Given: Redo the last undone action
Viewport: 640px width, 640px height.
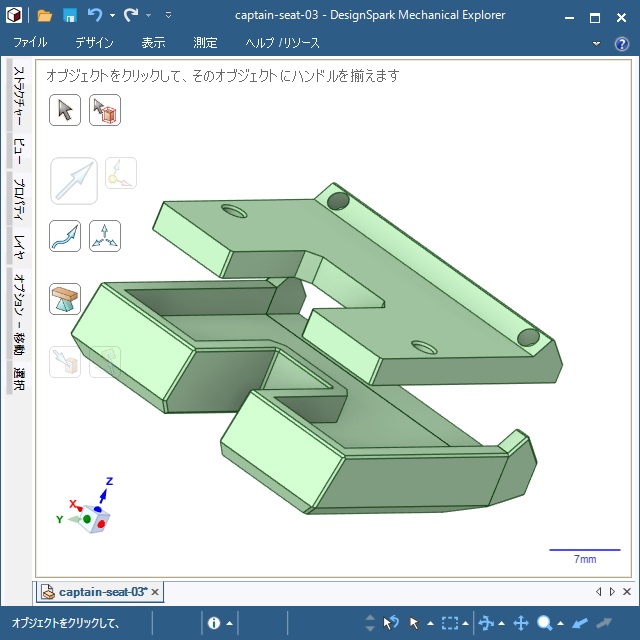Looking at the screenshot, I should [131, 15].
